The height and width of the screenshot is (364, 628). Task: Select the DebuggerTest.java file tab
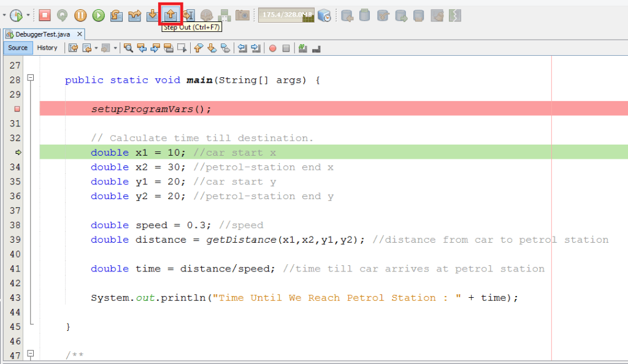pyautogui.click(x=40, y=34)
